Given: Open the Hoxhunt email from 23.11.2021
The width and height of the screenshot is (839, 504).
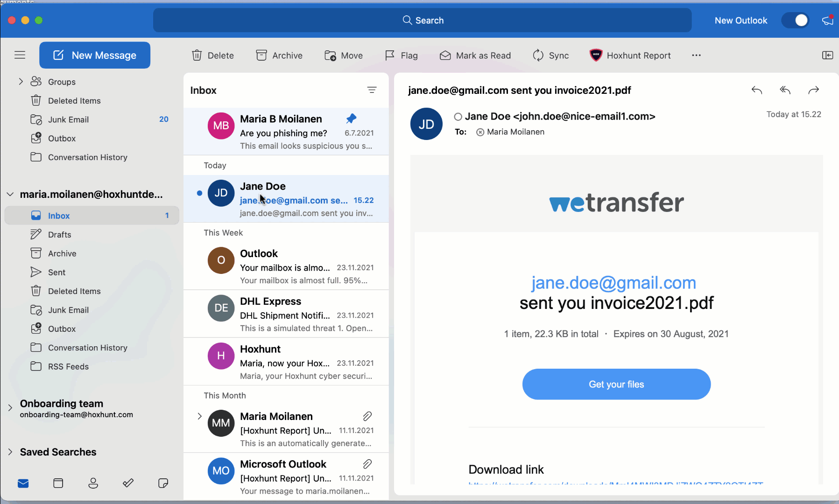Looking at the screenshot, I should click(x=286, y=362).
